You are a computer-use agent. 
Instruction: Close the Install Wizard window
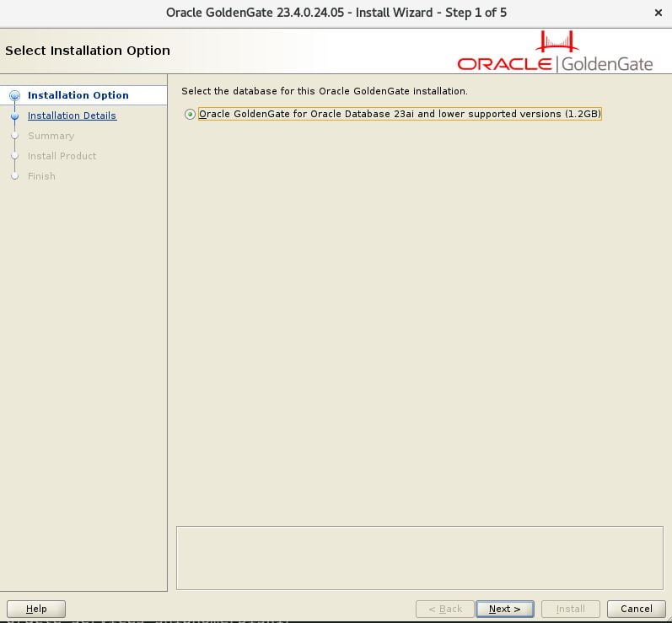point(659,13)
